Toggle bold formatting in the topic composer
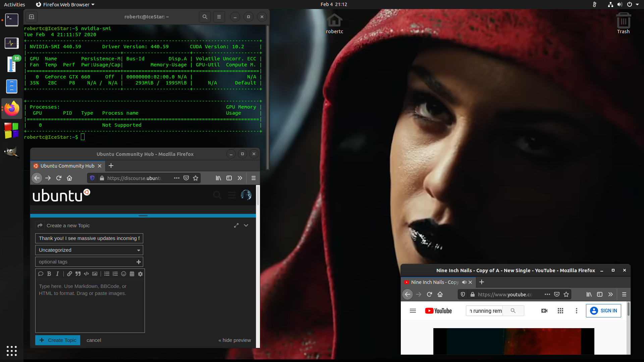The height and width of the screenshot is (362, 644). tap(49, 274)
